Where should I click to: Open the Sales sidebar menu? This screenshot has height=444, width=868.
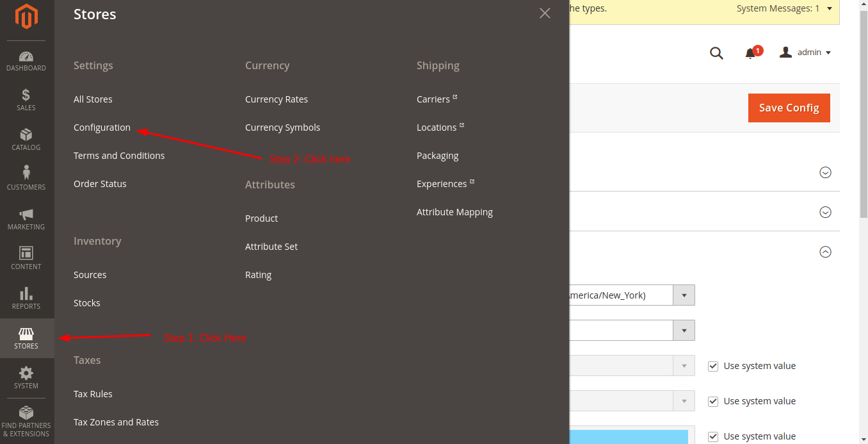26,101
